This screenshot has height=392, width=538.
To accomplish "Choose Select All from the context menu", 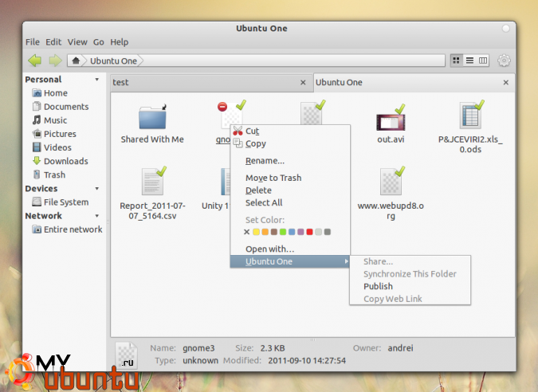I will [x=290, y=202].
